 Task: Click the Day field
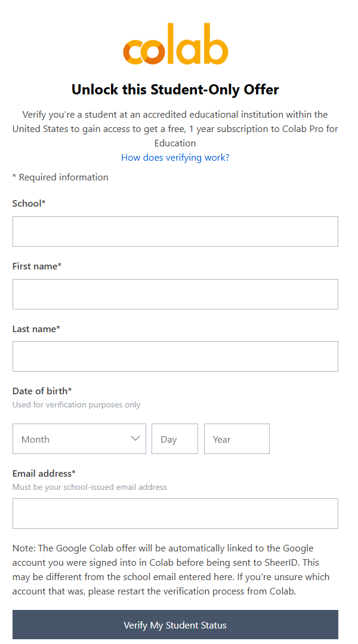174,438
